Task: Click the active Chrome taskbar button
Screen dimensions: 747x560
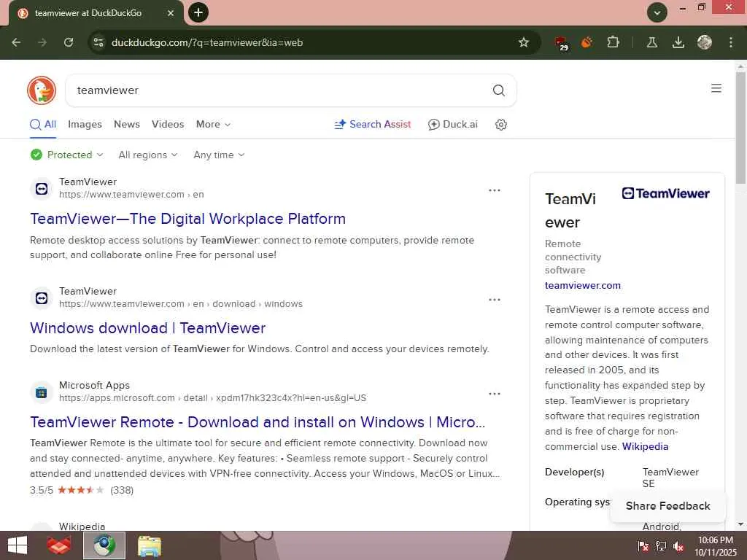Action: [104, 545]
